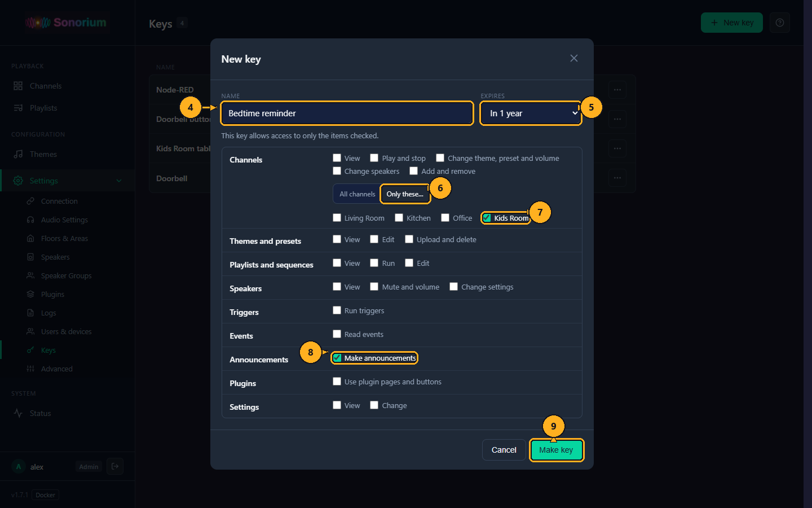Check Settings View permission
Screen dimensions: 812x508
337,405
